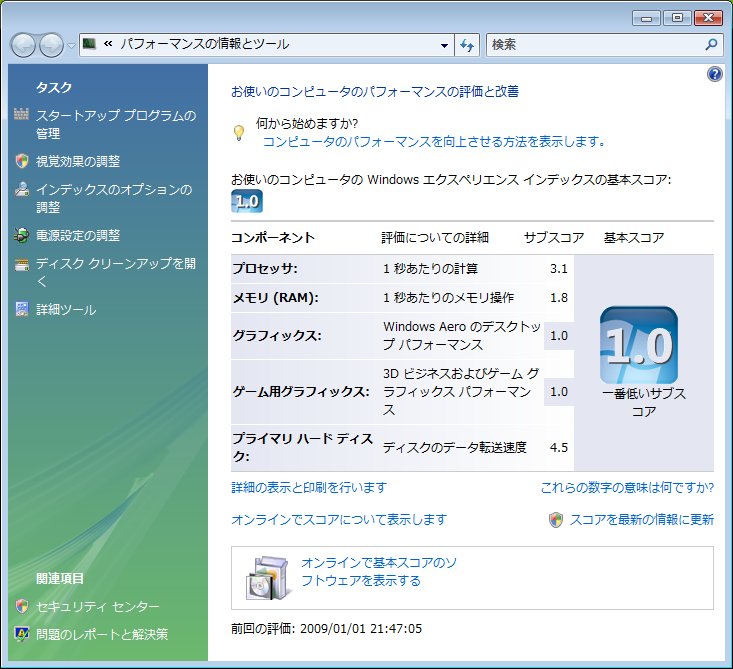The image size is (733, 669).
Task: Click shield icon beside 視覚効果の調整
Action: pyautogui.click(x=22, y=161)
